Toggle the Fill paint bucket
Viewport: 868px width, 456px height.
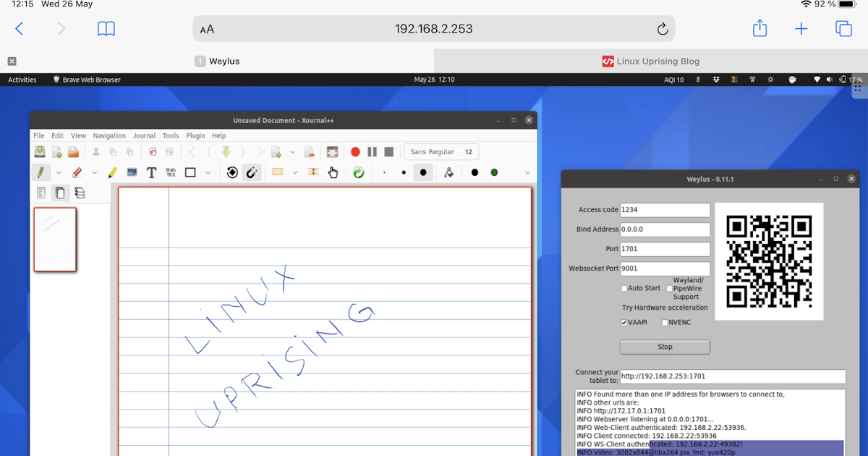point(448,172)
